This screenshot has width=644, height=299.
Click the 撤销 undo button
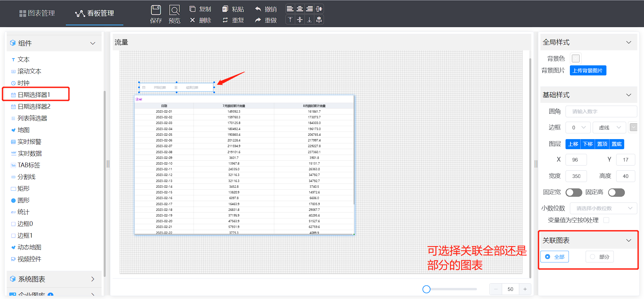[266, 9]
